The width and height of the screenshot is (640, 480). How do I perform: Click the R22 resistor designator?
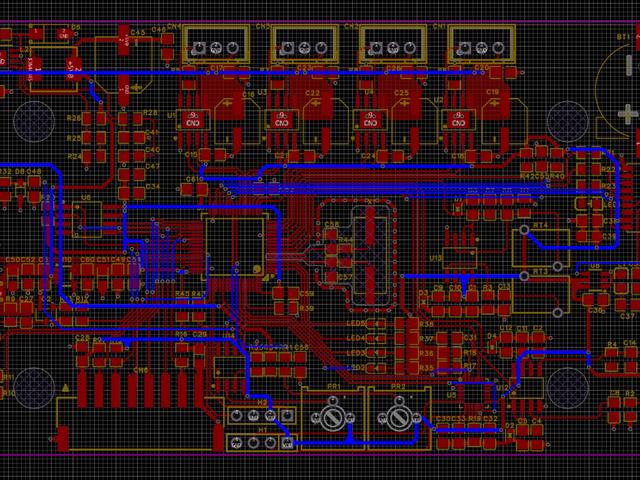pos(608,169)
